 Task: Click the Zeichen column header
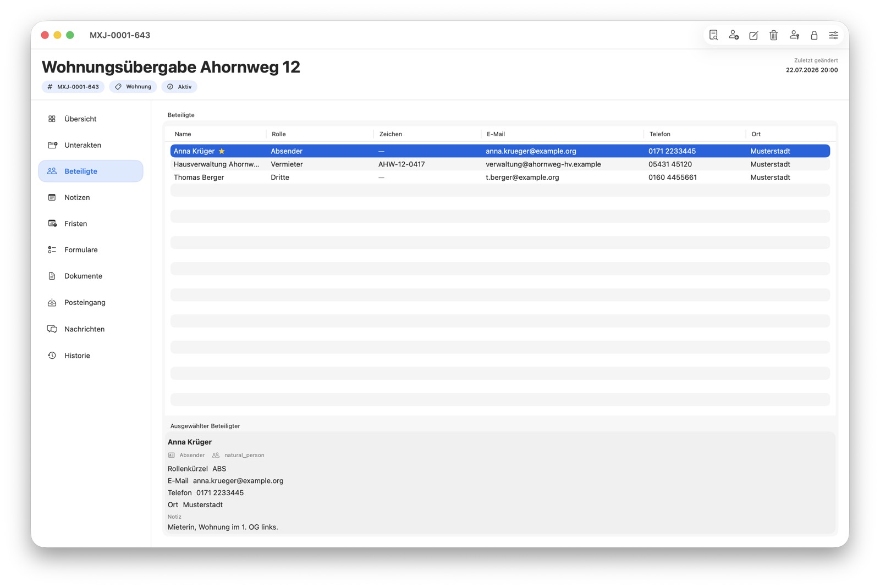pos(427,134)
